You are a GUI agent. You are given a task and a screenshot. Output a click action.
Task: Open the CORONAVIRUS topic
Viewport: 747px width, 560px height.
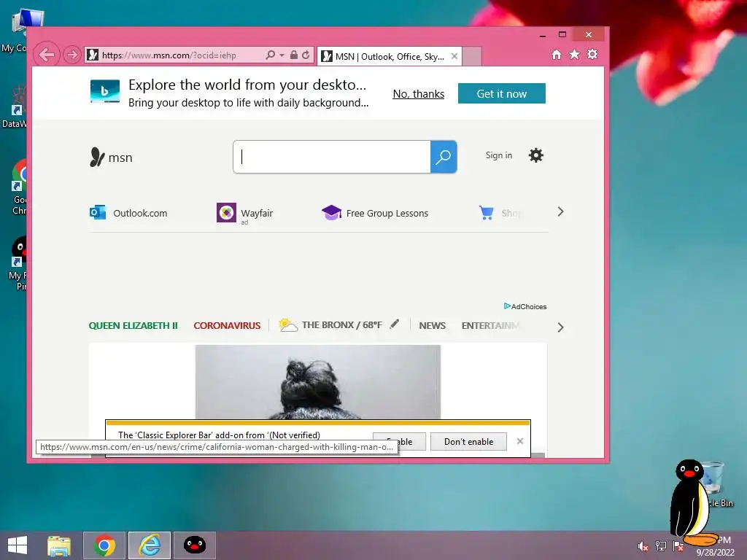point(227,326)
